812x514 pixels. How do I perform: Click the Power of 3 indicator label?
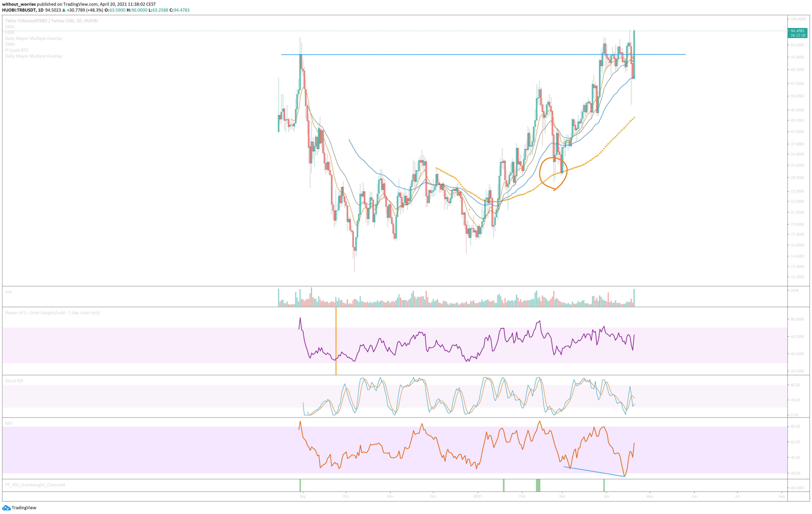pos(52,313)
